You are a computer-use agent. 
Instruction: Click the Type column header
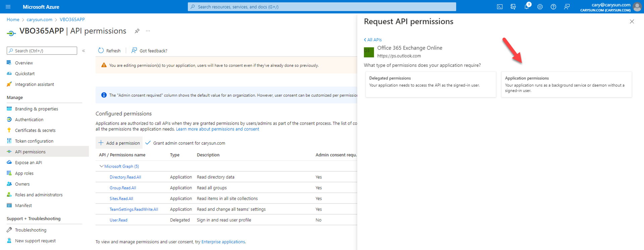[x=175, y=155]
